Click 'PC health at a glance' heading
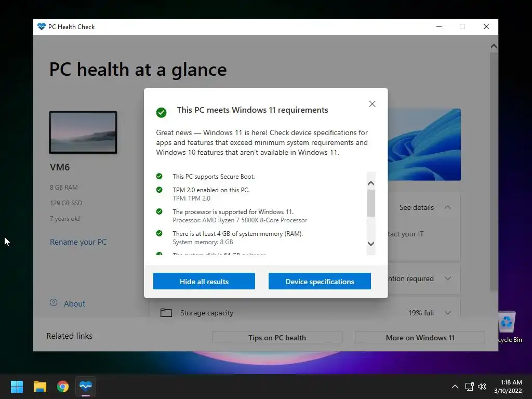The image size is (532, 399). [x=138, y=70]
